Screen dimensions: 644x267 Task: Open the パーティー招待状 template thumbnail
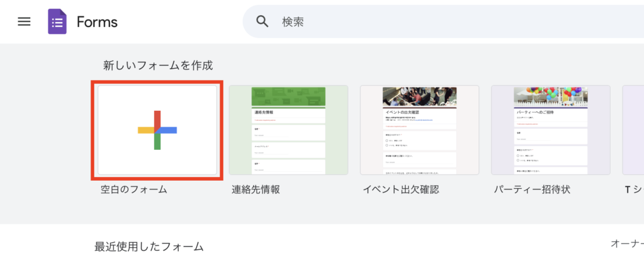551,130
